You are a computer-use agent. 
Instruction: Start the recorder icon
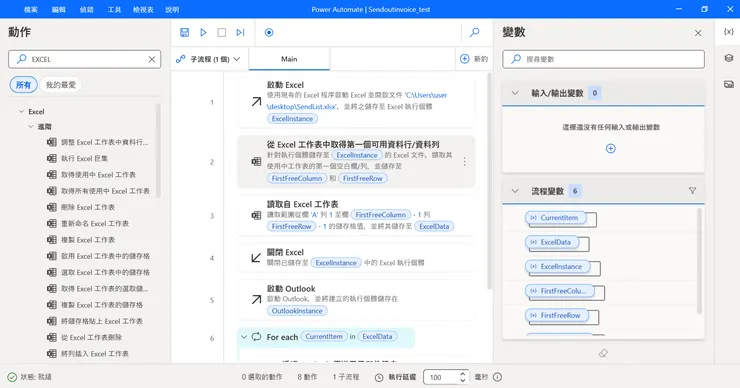pyautogui.click(x=269, y=33)
